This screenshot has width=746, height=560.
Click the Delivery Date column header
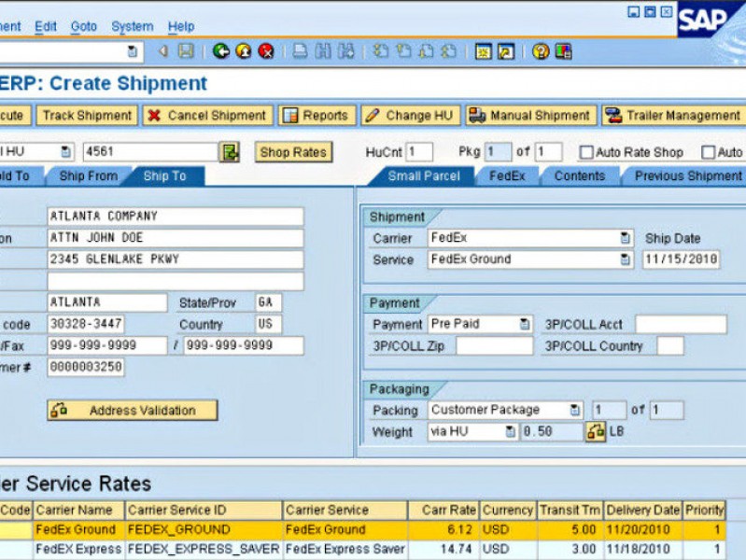point(642,510)
